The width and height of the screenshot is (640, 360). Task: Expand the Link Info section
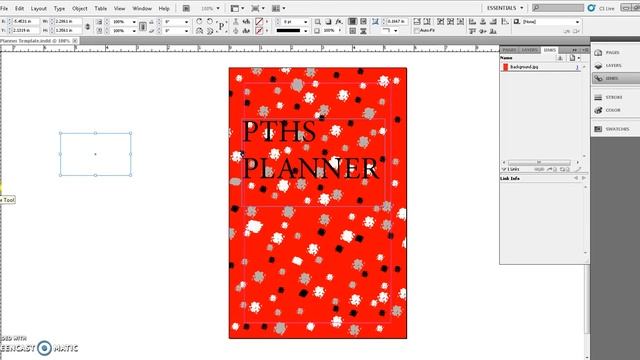coord(510,178)
